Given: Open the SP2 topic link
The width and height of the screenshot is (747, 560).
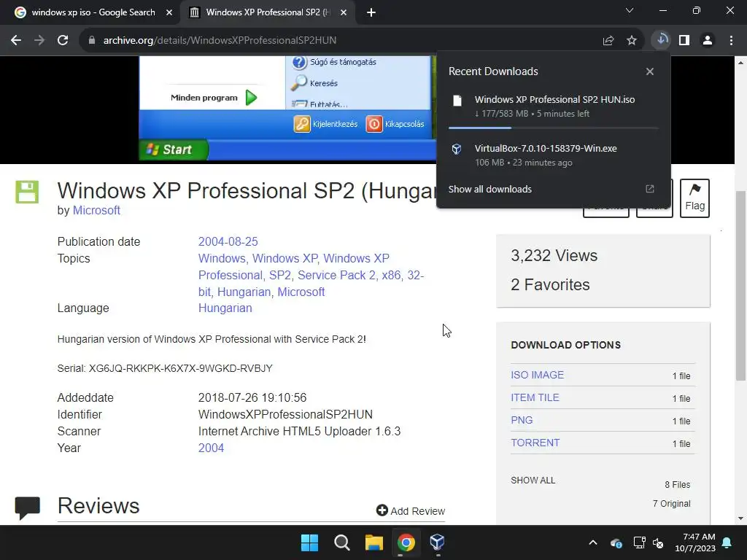Looking at the screenshot, I should click(279, 275).
